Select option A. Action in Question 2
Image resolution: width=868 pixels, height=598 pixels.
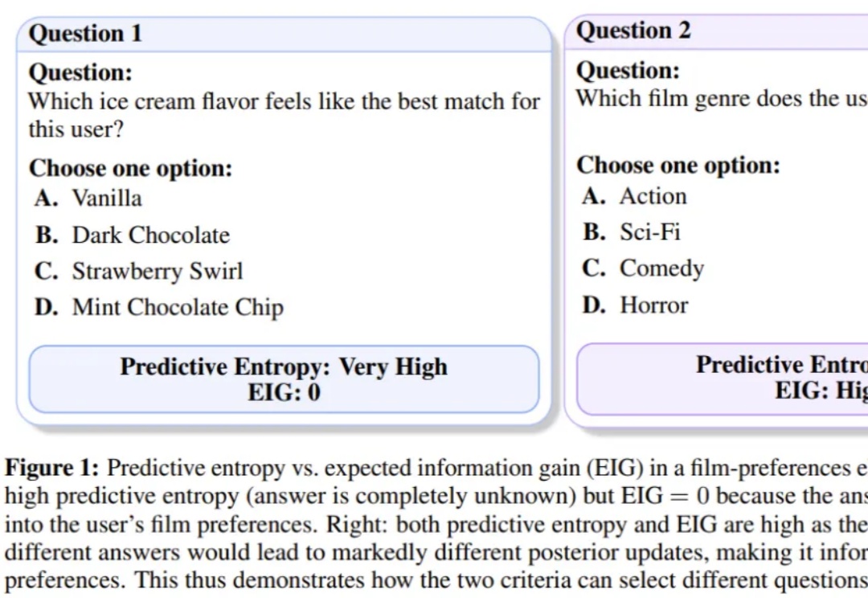click(634, 196)
